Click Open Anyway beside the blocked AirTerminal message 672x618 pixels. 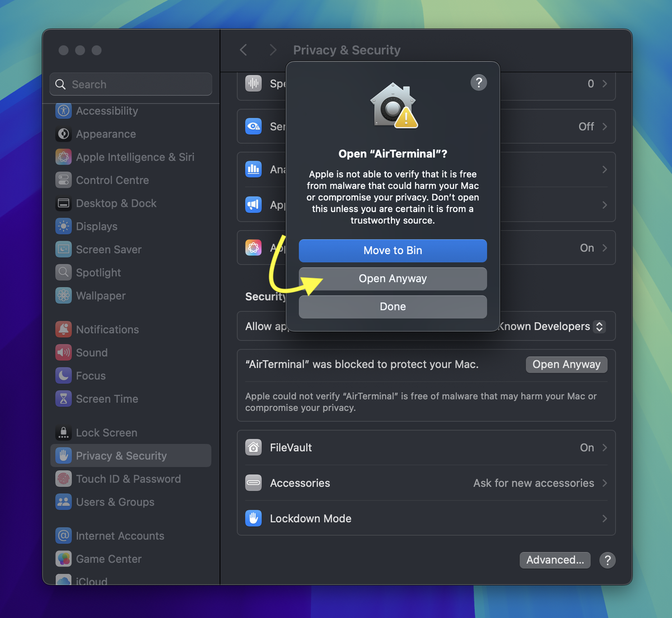[566, 364]
